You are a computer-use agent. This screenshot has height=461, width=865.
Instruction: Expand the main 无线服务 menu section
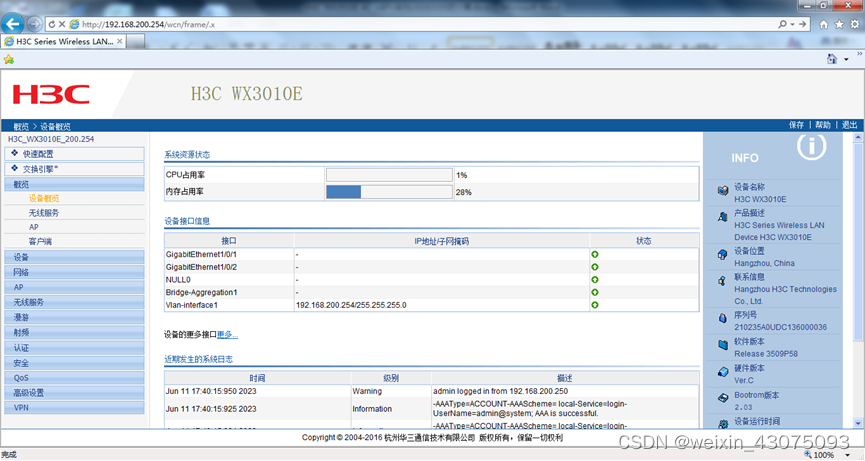click(74, 302)
